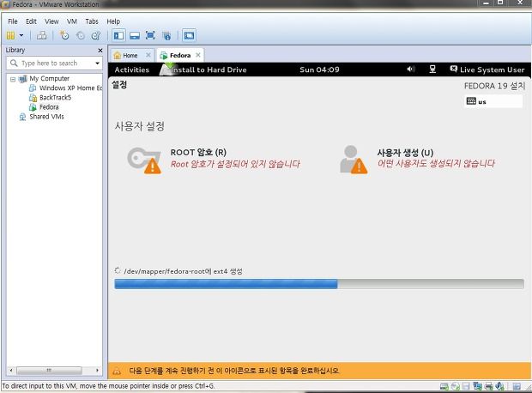The image size is (532, 393).
Task: Switch to the Home tab
Action: [x=130, y=55]
